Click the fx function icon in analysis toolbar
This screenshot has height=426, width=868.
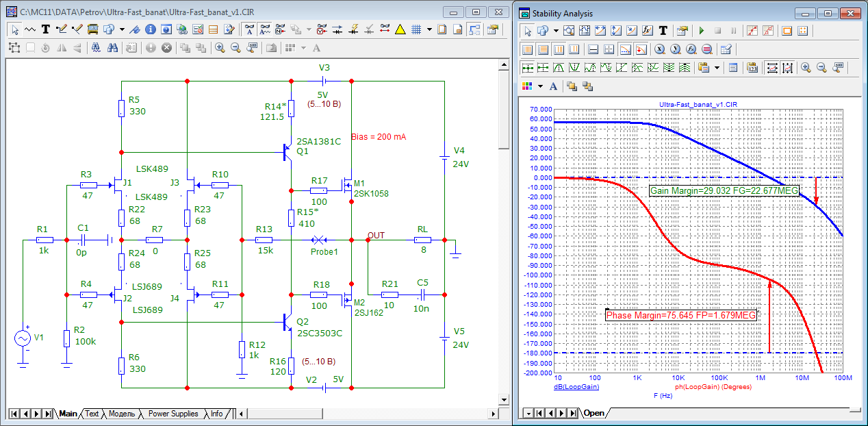pos(648,31)
